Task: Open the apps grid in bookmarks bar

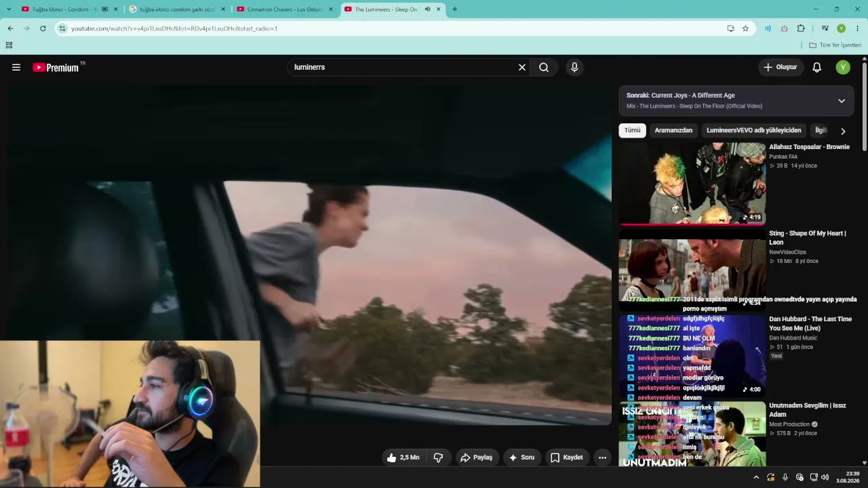Action: (x=9, y=45)
